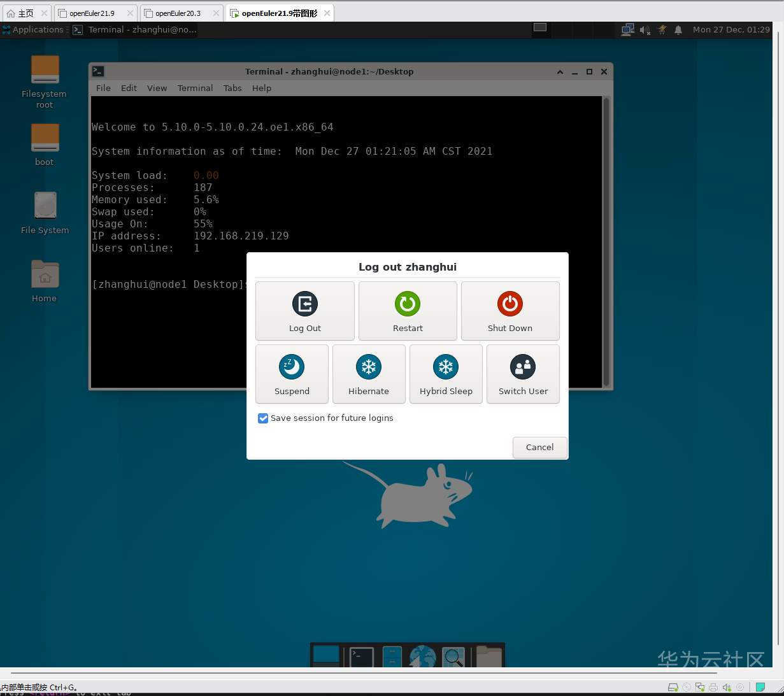784x696 pixels.
Task: Click the Log Out button
Action: (x=304, y=311)
